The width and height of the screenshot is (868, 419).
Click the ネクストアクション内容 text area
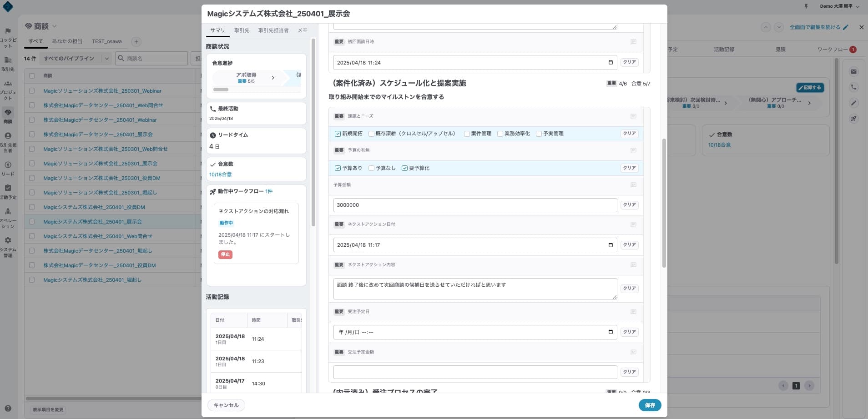[475, 289]
